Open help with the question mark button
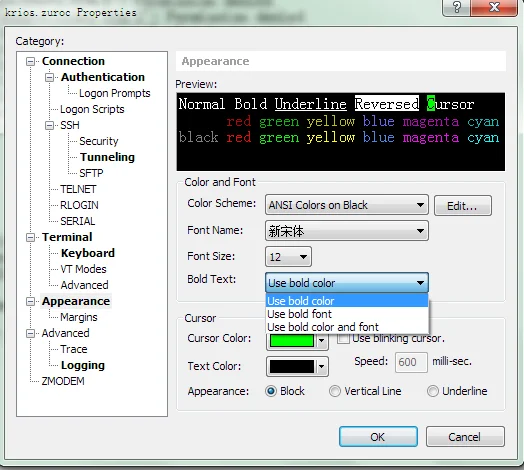The width and height of the screenshot is (524, 470). [x=456, y=7]
